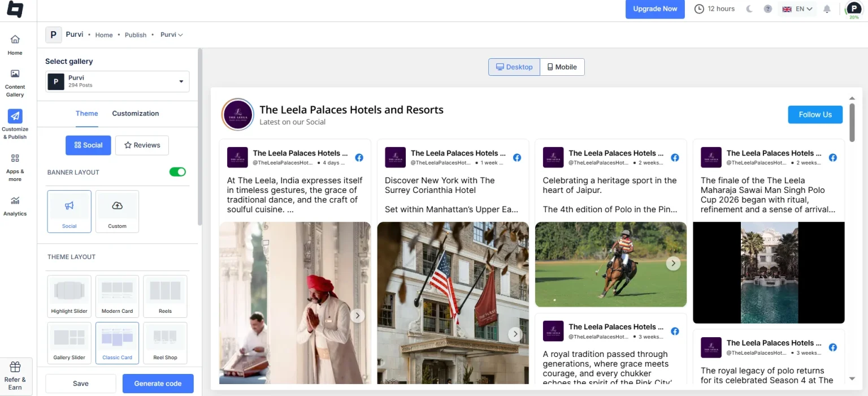The image size is (868, 396).
Task: Switch to the Customization tab
Action: point(135,113)
